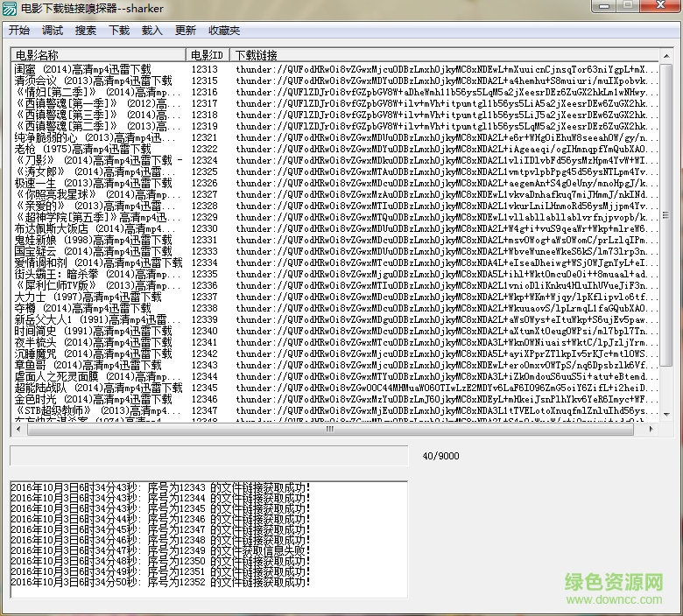Open the 收藏夹 menu
683x616 pixels.
tap(224, 30)
